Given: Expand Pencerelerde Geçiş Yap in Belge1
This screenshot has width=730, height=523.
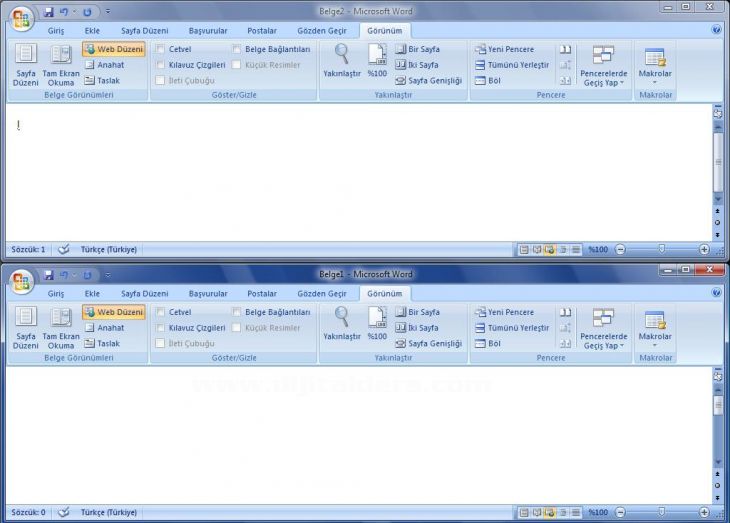Looking at the screenshot, I should pos(603,327).
